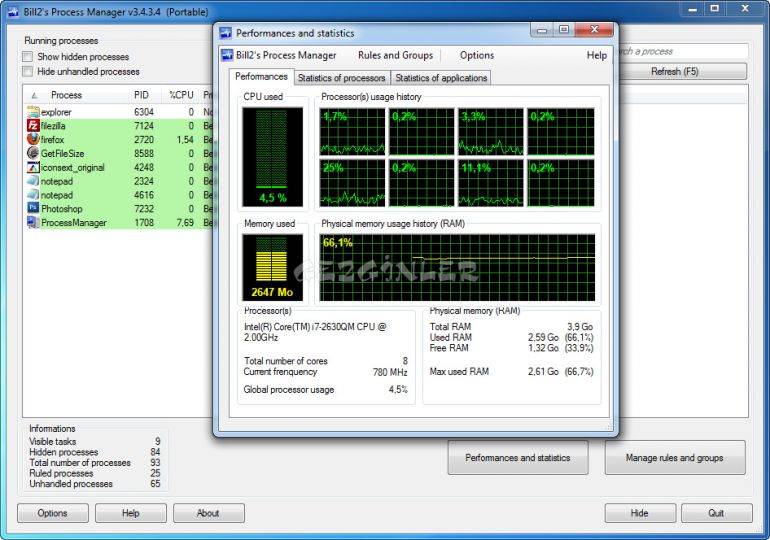Click the GetFileSize process icon
770x540 pixels.
(x=33, y=153)
